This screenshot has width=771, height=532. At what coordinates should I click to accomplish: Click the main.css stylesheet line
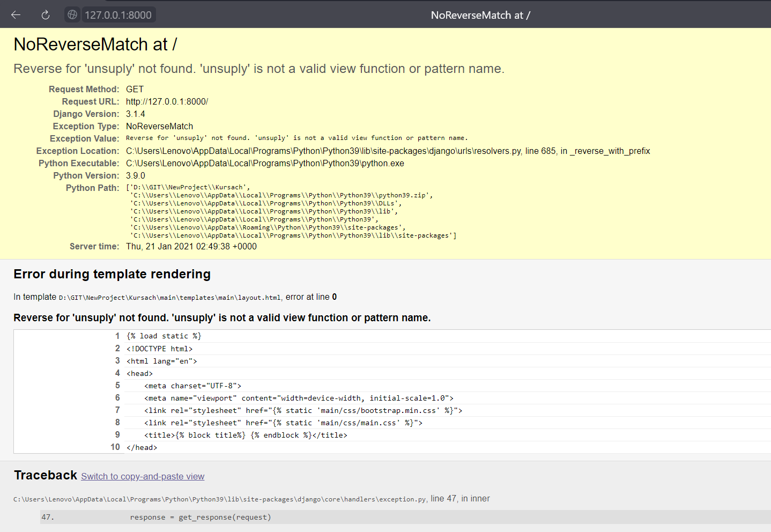(284, 423)
